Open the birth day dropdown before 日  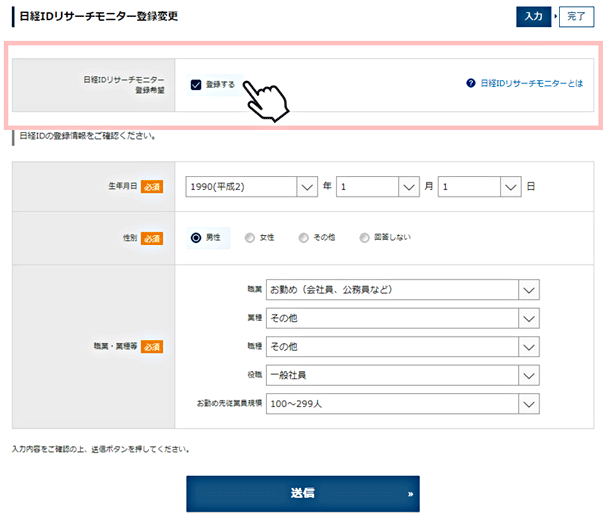pyautogui.click(x=479, y=187)
